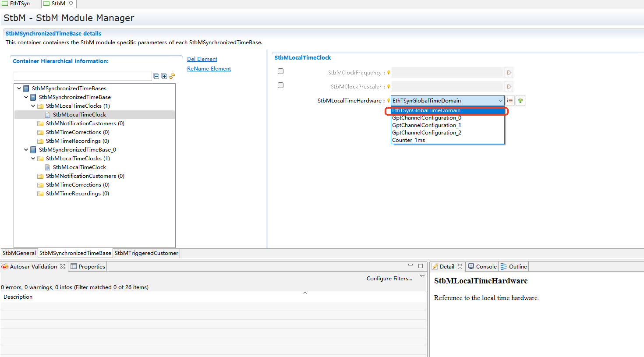Image resolution: width=644 pixels, height=357 pixels.
Task: Click the green plus icon beside StbMLocalTimeHardware
Action: 520,101
